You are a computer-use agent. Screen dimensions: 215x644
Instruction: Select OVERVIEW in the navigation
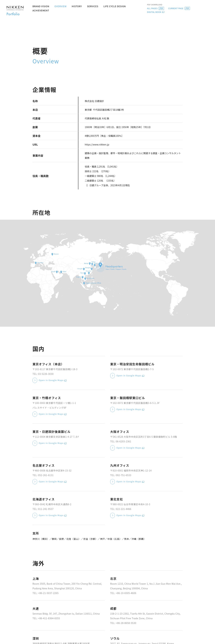[61, 6]
